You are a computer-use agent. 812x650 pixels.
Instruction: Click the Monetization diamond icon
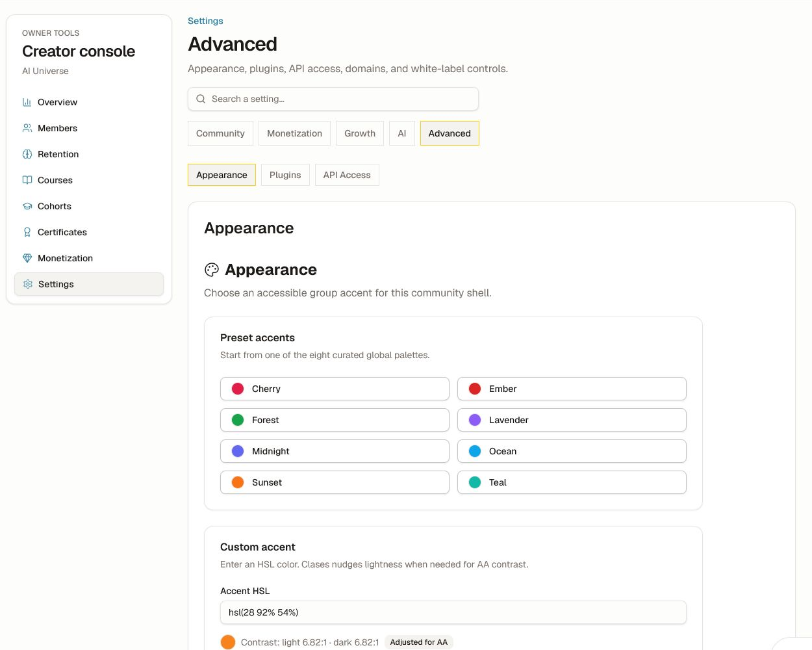pos(27,258)
